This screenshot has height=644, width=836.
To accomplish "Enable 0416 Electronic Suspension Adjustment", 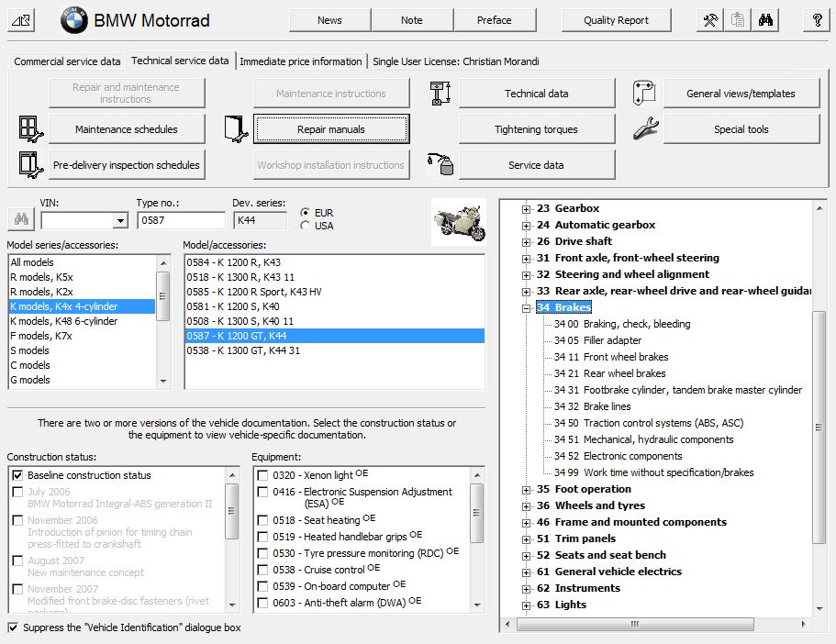I will coord(262,492).
